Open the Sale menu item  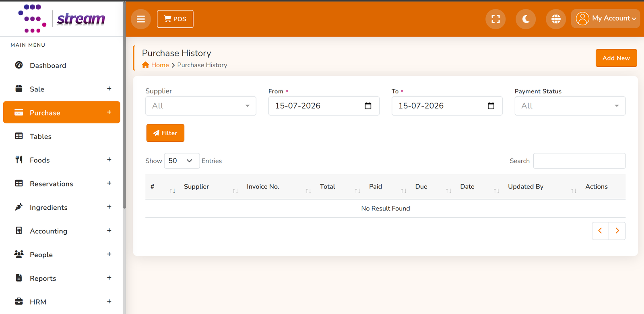(62, 89)
